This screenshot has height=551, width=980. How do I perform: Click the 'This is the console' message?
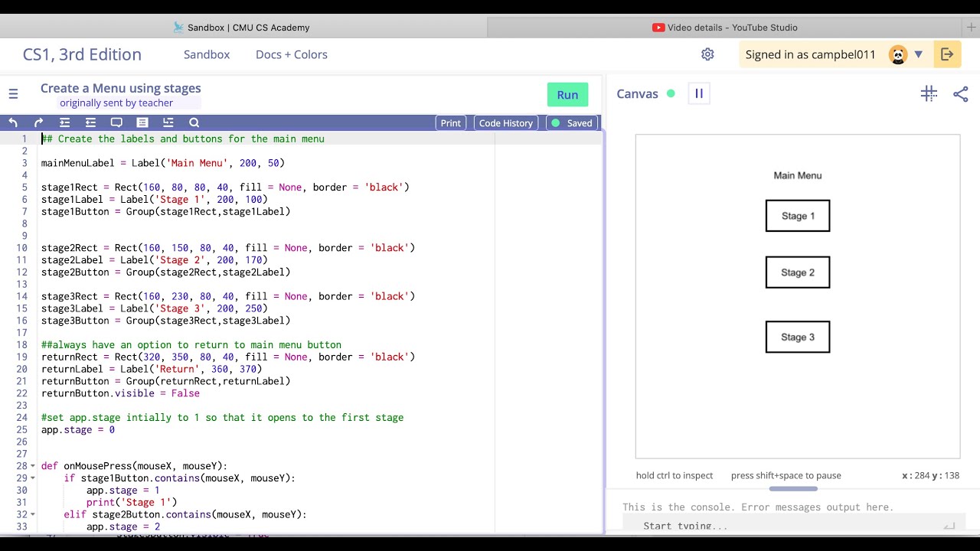coord(758,507)
